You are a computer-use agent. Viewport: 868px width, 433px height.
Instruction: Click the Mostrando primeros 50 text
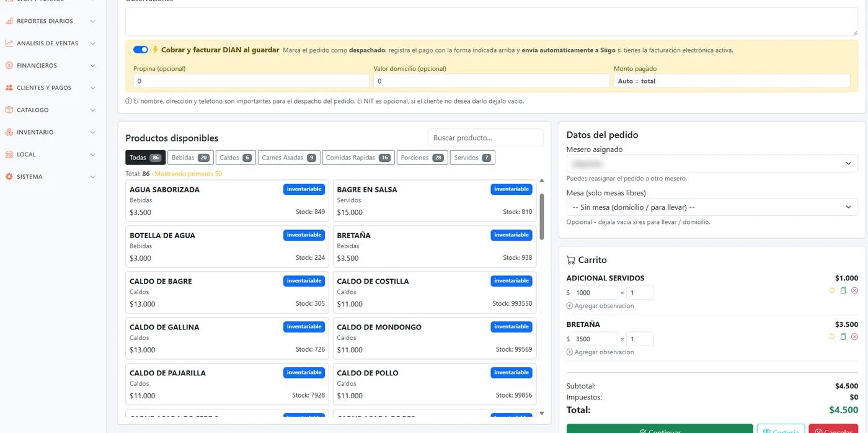pos(188,174)
